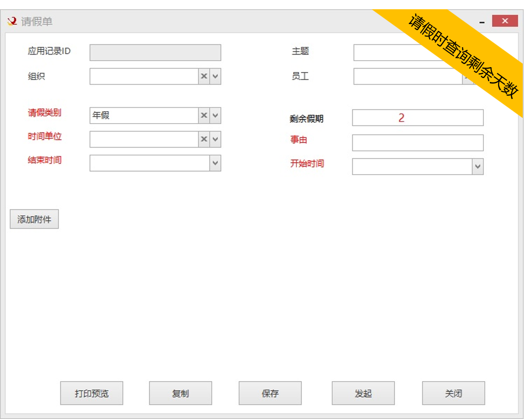532x419 pixels.
Task: Click the 关闭 button at bottom
Action: click(453, 394)
